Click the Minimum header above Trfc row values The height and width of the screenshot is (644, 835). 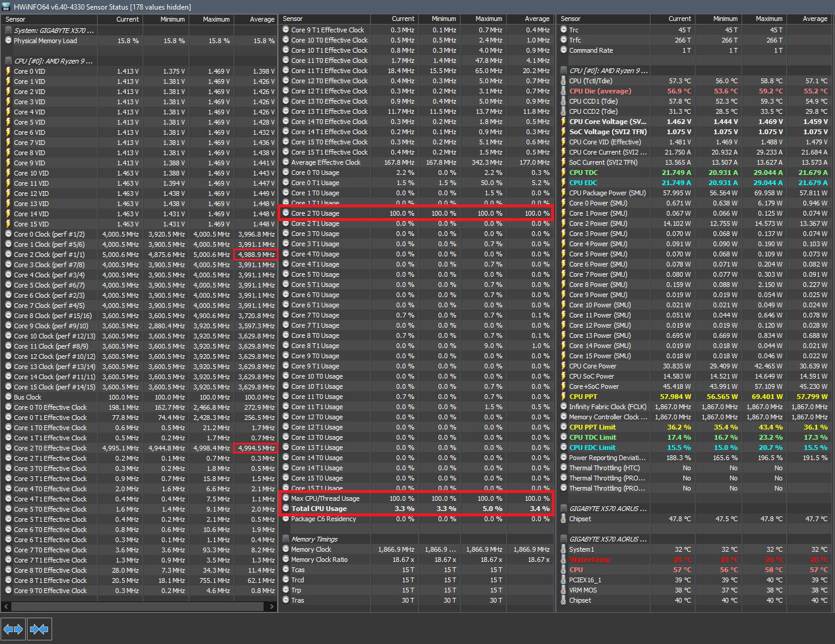click(x=718, y=19)
